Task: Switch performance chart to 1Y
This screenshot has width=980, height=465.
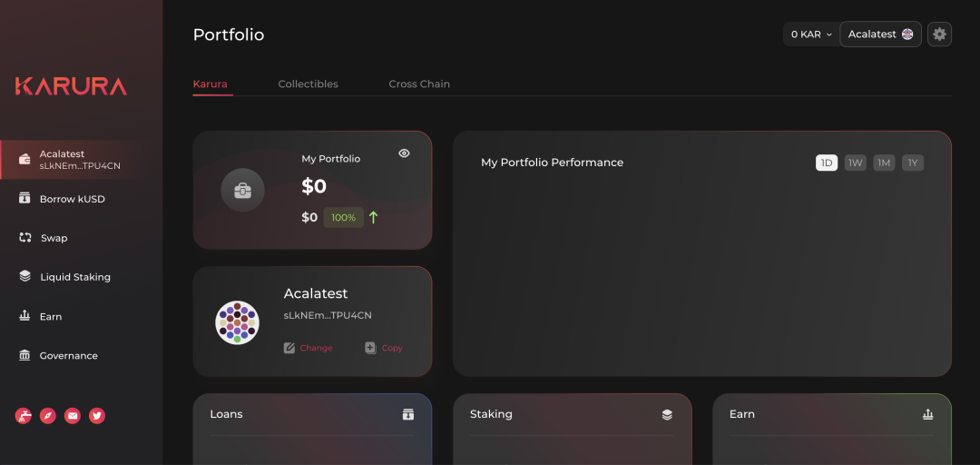Action: (x=913, y=163)
